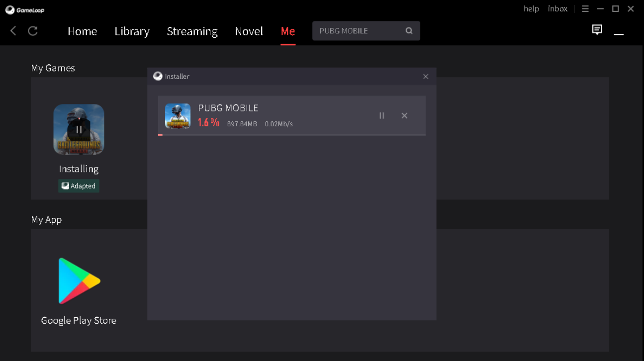Click the 1.6 % progress text

click(x=208, y=123)
